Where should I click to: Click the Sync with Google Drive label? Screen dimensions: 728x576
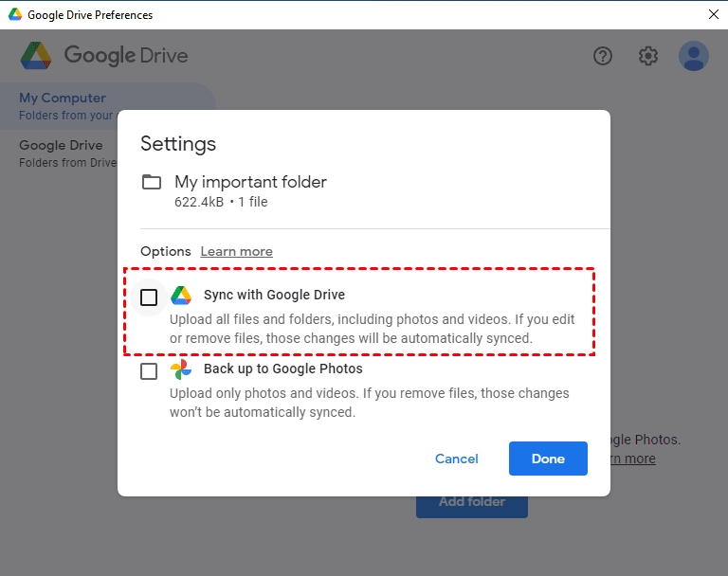(x=274, y=296)
